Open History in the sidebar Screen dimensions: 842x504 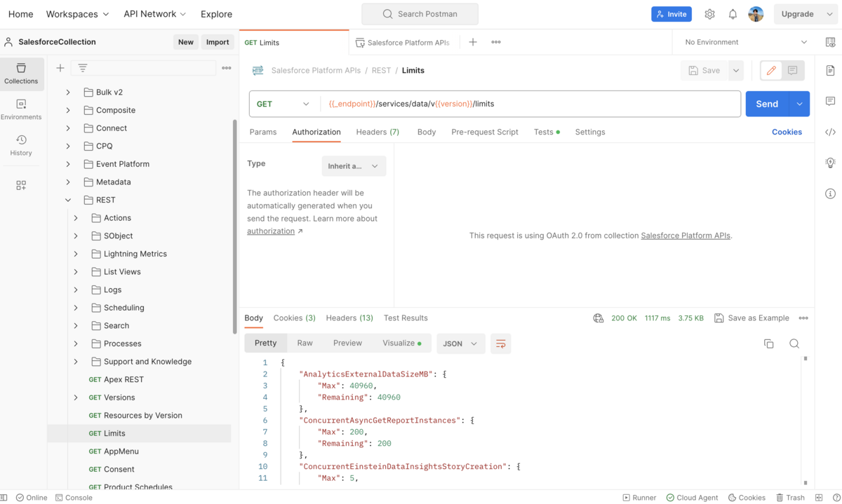pyautogui.click(x=21, y=146)
